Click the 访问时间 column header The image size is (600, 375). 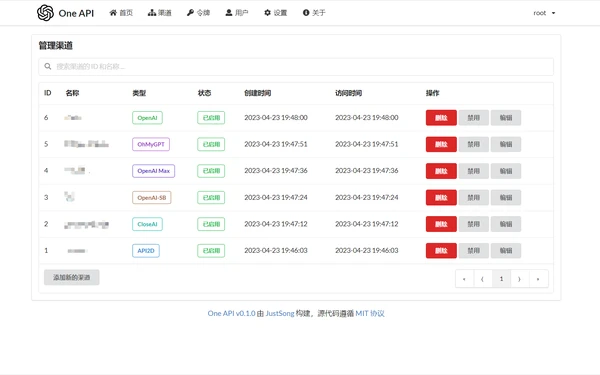tap(349, 93)
